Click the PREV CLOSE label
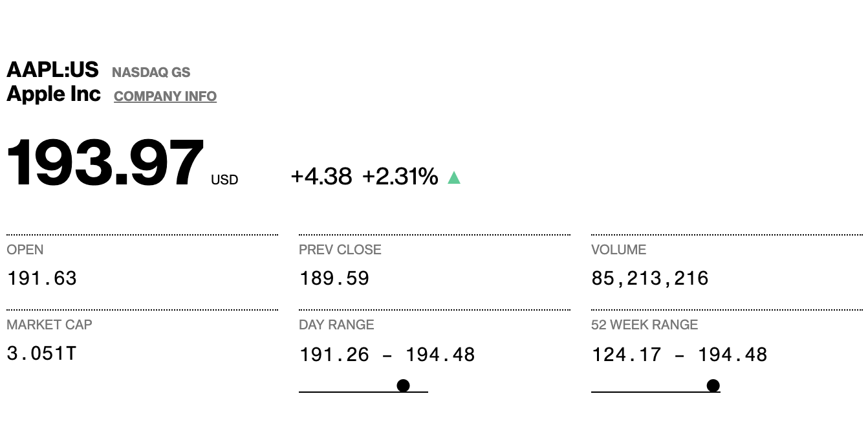Viewport: 868px width, 440px height. tap(340, 250)
